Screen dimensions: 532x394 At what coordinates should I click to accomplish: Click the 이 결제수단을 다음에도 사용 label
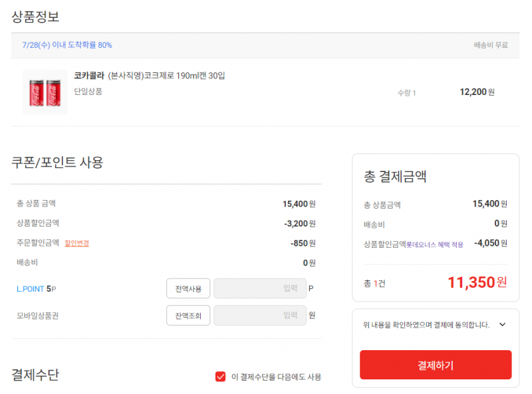coord(276,377)
